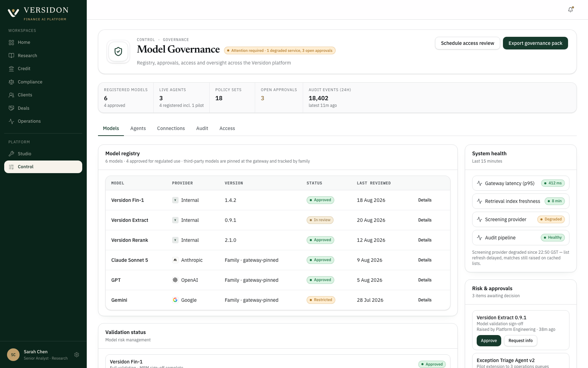Open the Connections tab
588x368 pixels.
coord(171,128)
